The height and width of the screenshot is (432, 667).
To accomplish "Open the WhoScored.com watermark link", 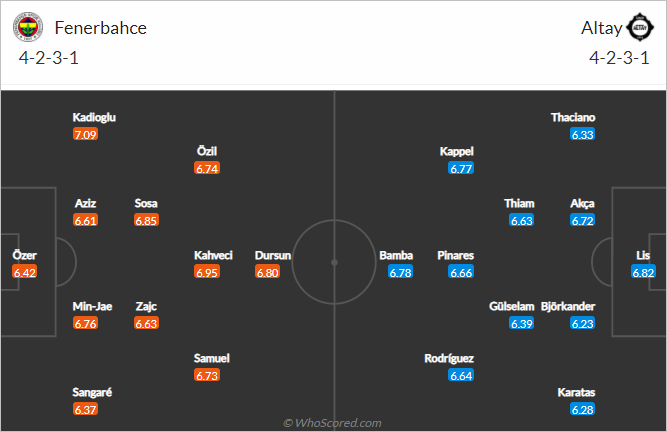I will pos(332,423).
